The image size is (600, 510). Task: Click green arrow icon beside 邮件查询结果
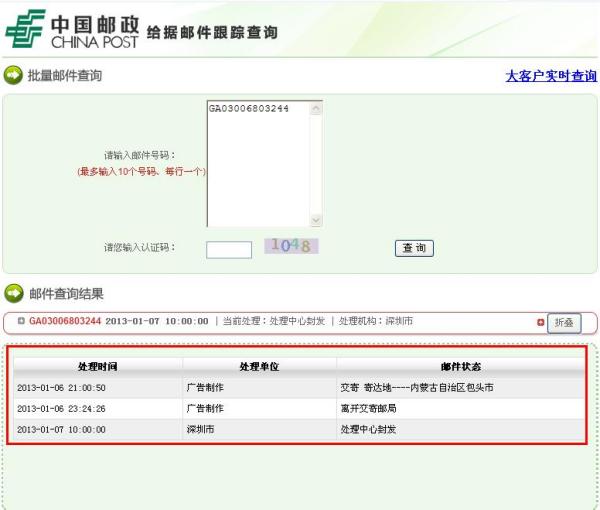point(13,293)
